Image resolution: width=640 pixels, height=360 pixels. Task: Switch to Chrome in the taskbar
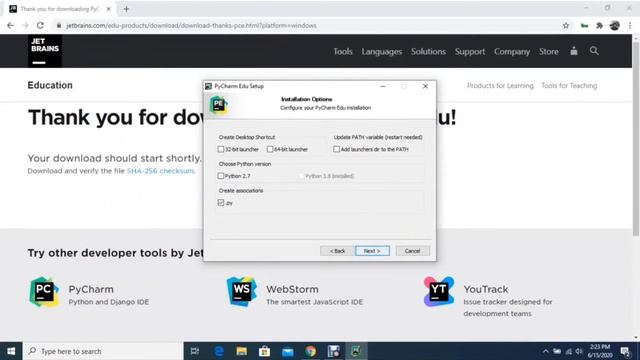311,351
